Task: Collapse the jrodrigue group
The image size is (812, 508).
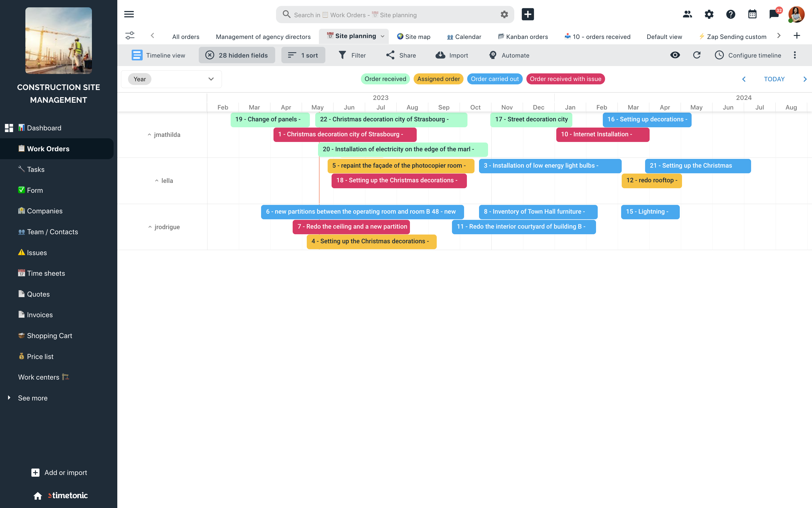Action: [150, 227]
